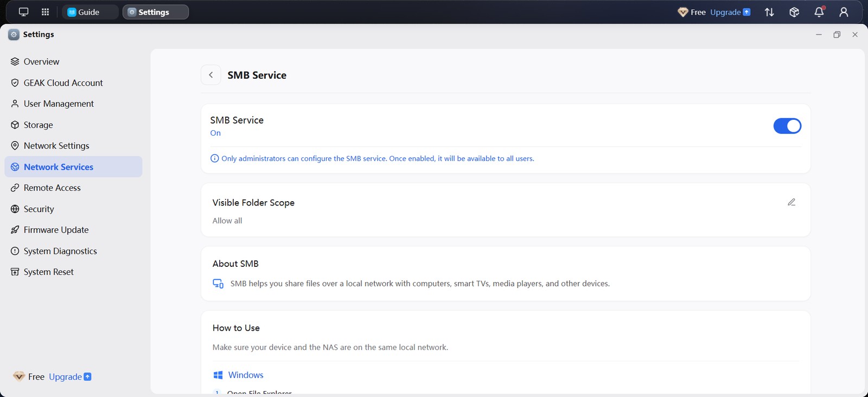Switch to the Guide tab
This screenshot has height=397, width=868.
pos(90,12)
